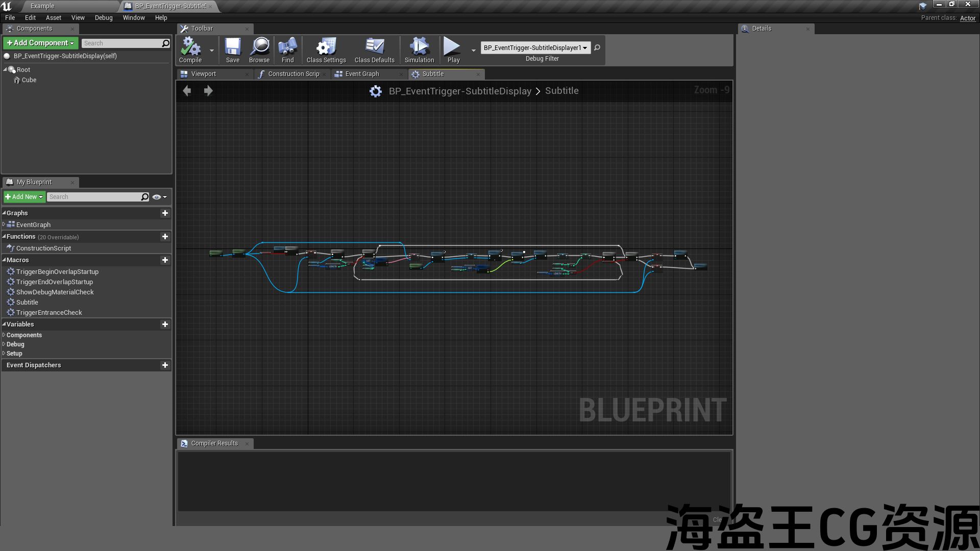980x551 pixels.
Task: Click the Actor parent class link
Action: 967,18
